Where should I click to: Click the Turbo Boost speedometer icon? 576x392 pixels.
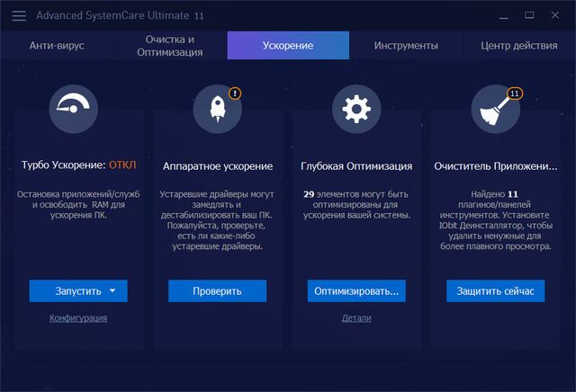(78, 109)
